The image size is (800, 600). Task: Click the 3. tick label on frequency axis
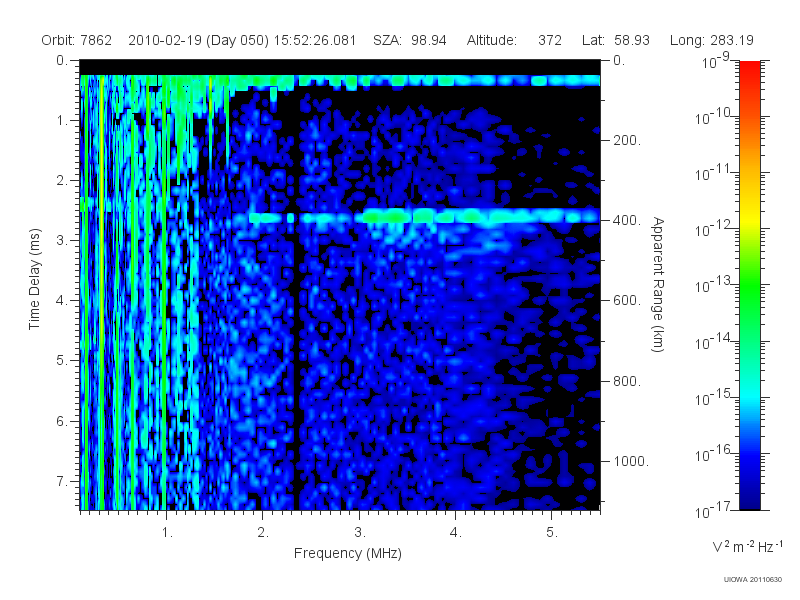pyautogui.click(x=360, y=533)
